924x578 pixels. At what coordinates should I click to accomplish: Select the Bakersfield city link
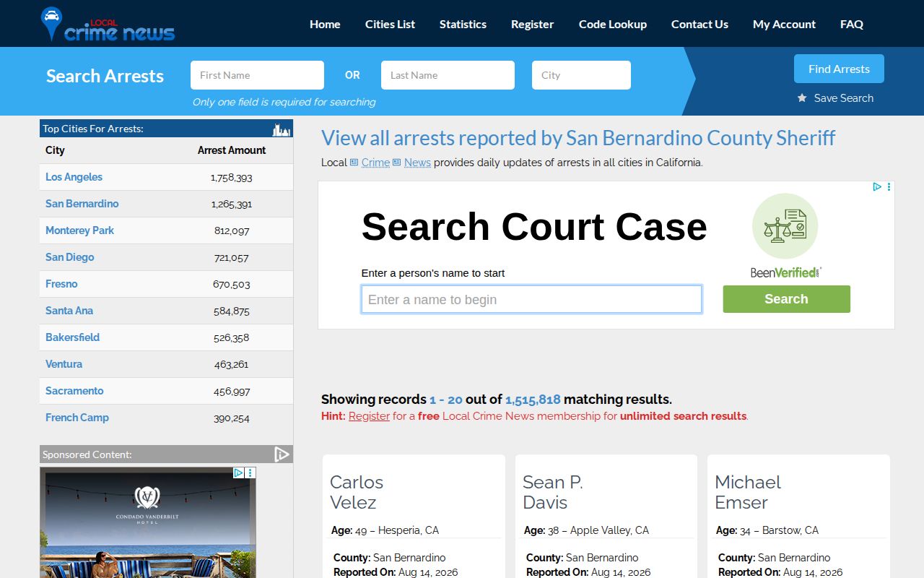72,337
